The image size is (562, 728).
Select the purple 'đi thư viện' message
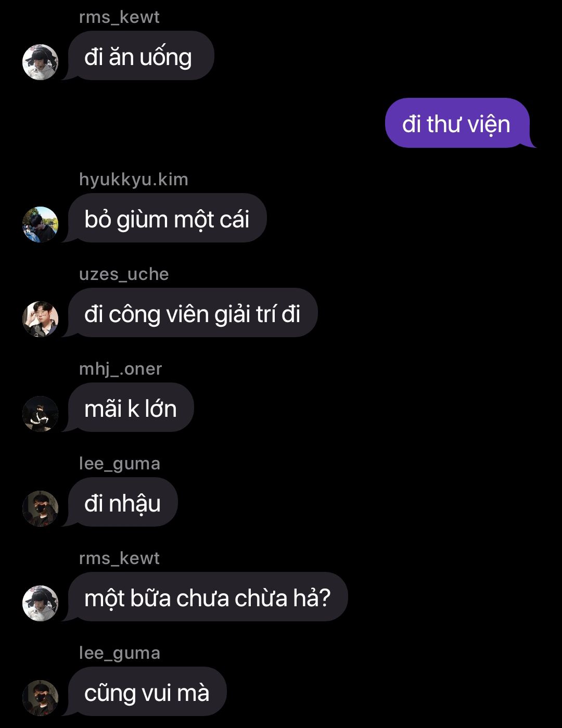point(458,123)
